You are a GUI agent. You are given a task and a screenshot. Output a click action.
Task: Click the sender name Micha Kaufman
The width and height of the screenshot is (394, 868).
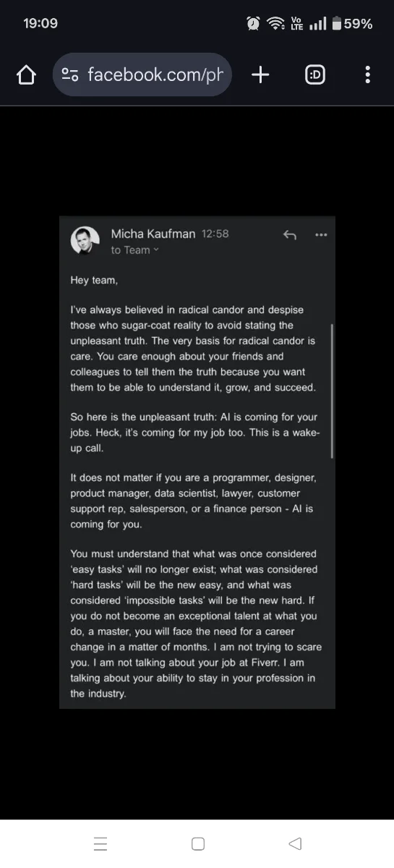pyautogui.click(x=153, y=234)
